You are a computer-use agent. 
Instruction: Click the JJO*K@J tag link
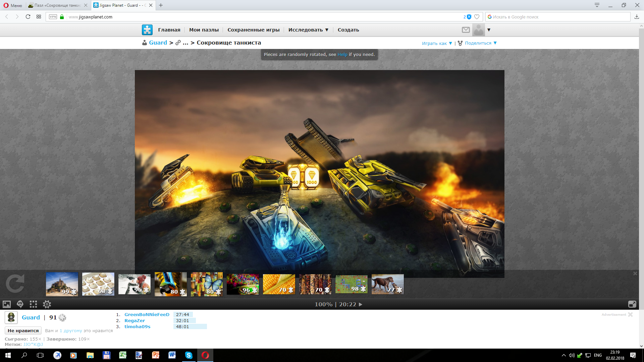33,344
